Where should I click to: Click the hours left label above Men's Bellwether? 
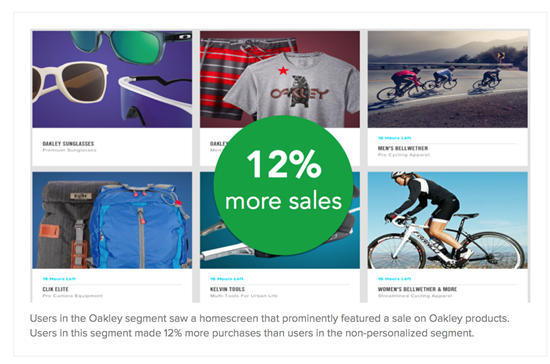394,138
